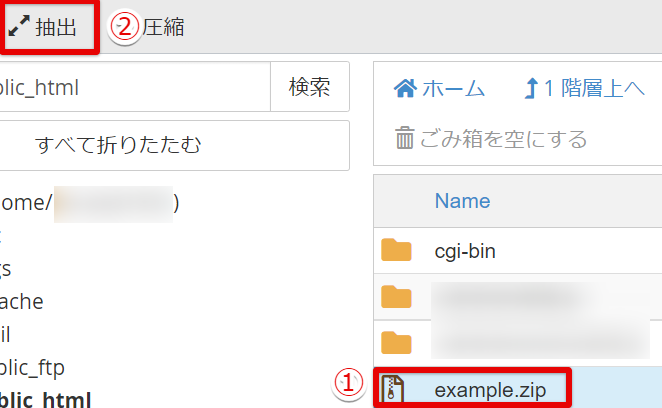
Task: Open the public_html folder in tree
Action: 45,400
